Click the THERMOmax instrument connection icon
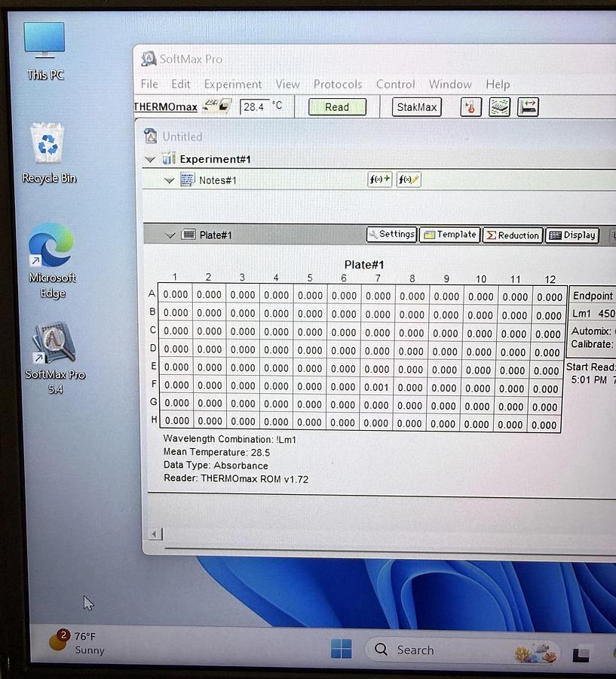616x679 pixels. pyautogui.click(x=217, y=106)
